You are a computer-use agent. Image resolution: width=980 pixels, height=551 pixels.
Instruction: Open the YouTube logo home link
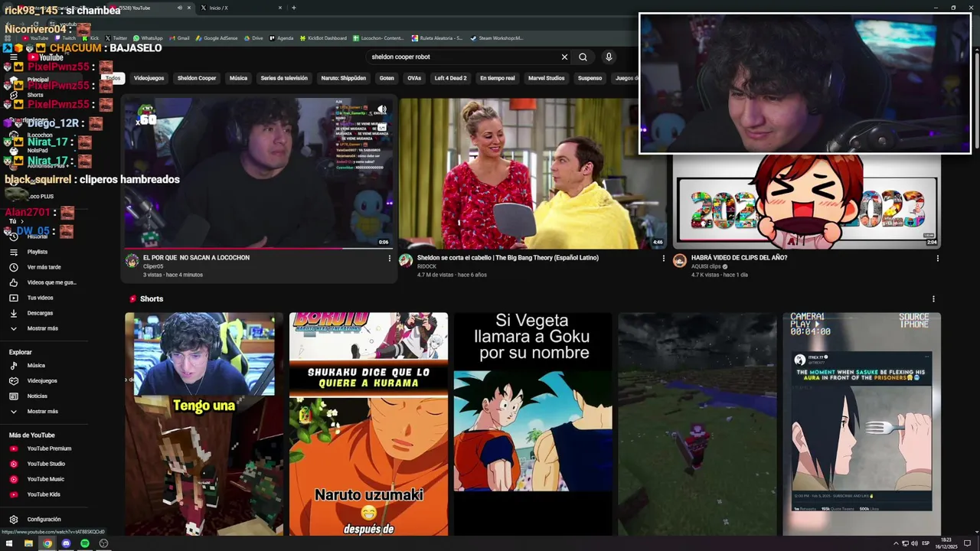click(46, 57)
